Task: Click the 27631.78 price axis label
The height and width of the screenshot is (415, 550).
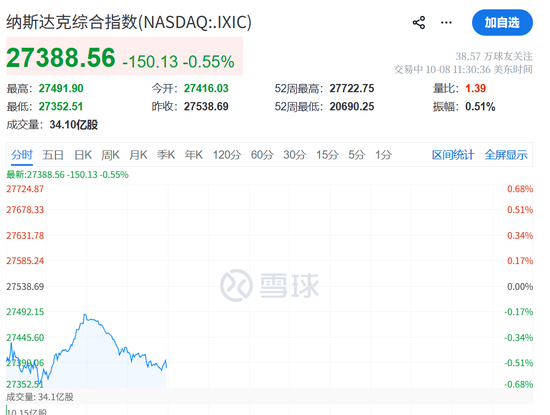Action: click(25, 235)
